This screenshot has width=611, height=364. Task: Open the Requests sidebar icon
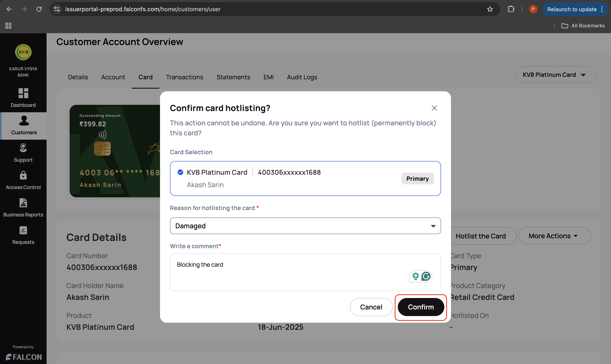[23, 230]
